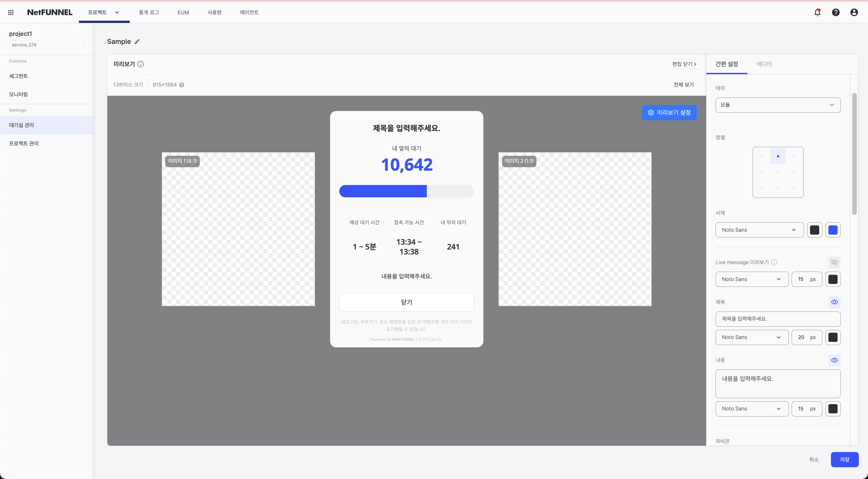Click the 미리보기 설정 button
Viewport: 868px width, 479px height.
coord(669,112)
